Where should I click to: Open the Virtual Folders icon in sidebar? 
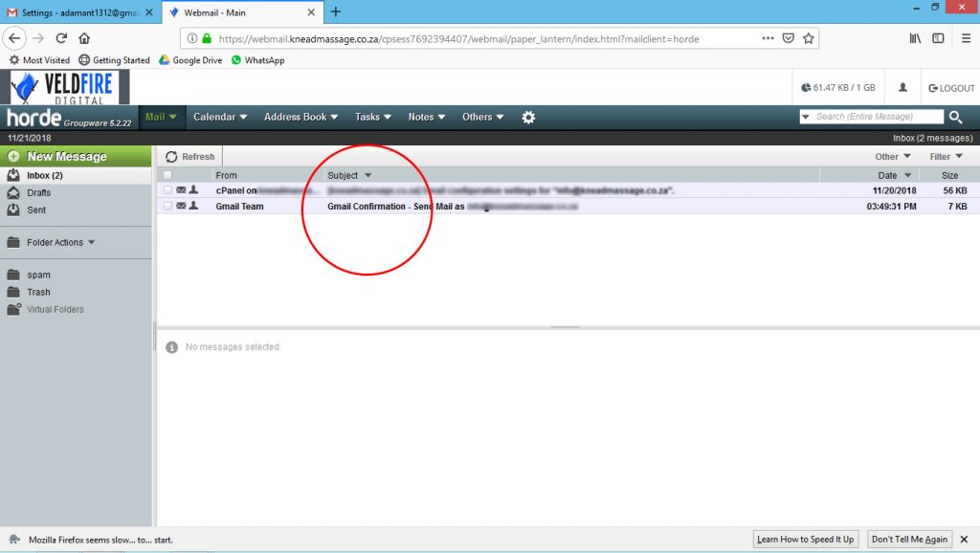click(x=13, y=309)
